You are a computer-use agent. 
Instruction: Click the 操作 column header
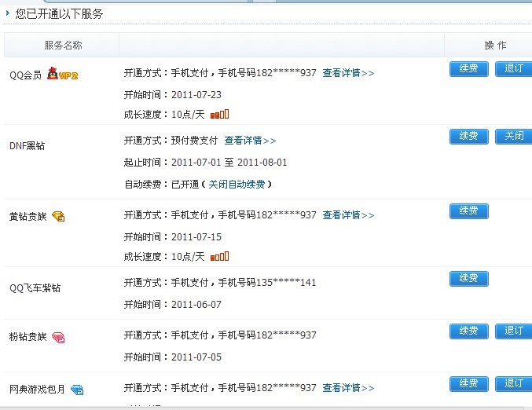pos(495,45)
